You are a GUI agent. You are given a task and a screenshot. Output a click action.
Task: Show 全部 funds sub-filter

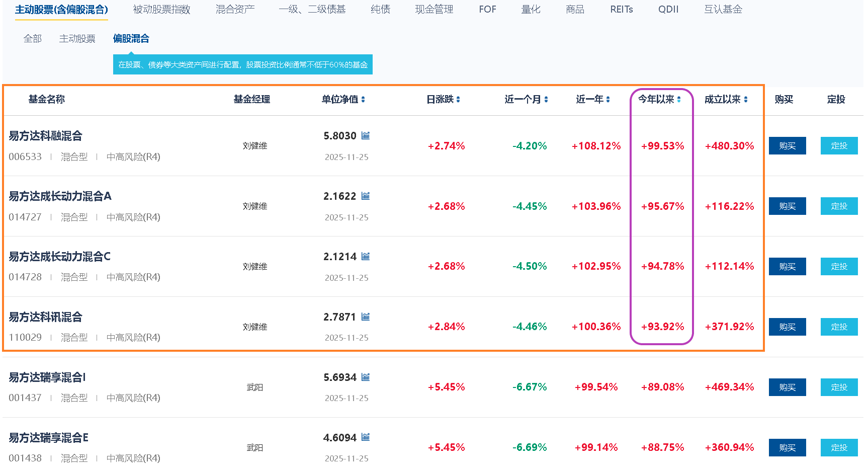click(33, 39)
